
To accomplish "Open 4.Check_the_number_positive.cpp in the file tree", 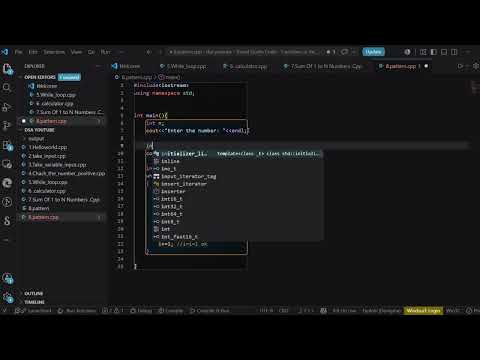I will [x=66, y=173].
